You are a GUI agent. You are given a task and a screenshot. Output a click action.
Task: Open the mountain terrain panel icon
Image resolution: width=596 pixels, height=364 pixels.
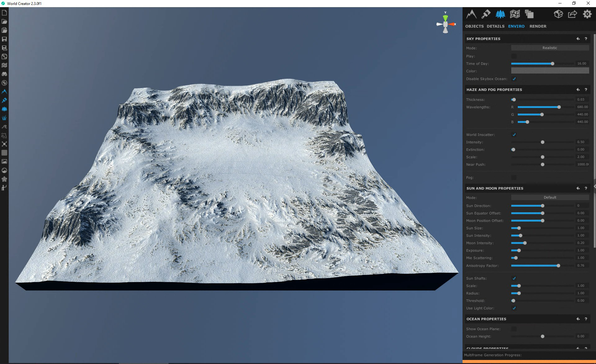point(471,14)
